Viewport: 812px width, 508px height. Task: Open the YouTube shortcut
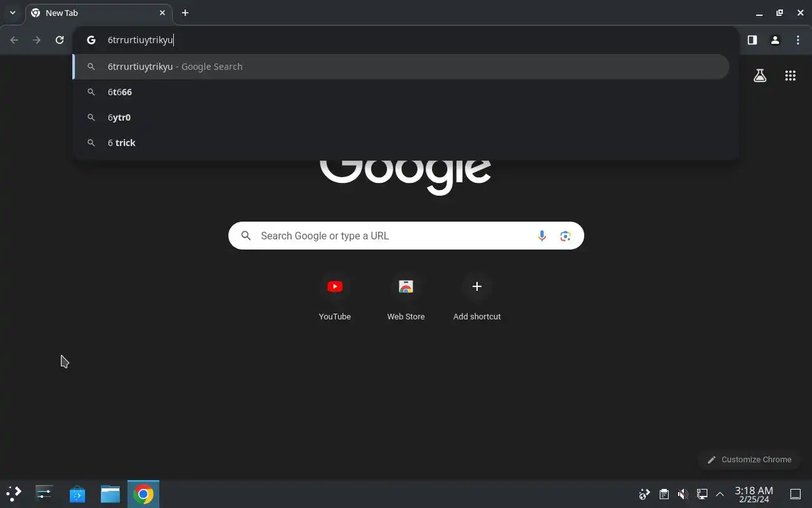coord(335,297)
